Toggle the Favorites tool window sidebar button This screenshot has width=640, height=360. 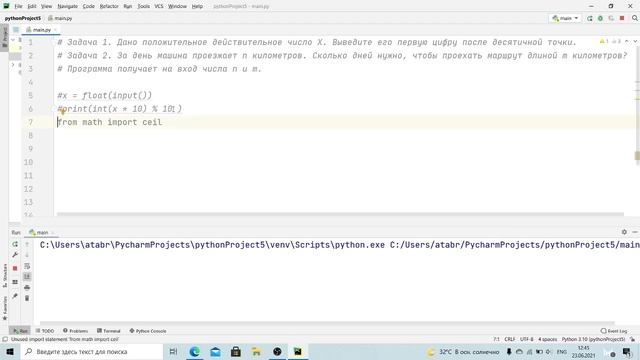pos(4,308)
